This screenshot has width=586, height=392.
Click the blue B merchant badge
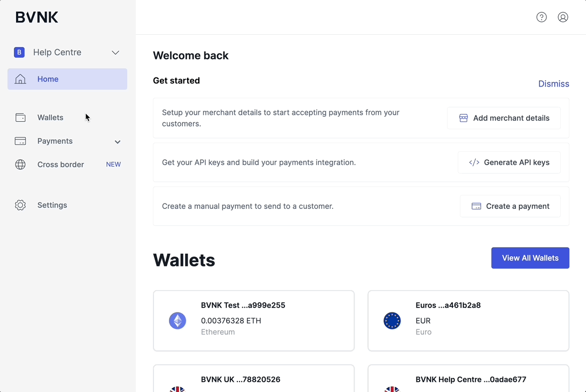coord(19,52)
